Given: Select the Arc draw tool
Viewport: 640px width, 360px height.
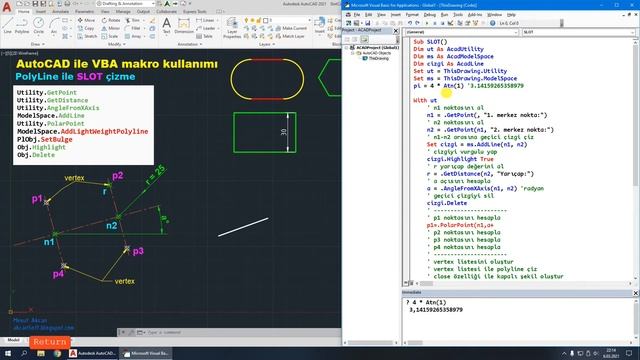Looking at the screenshot, I should click(53, 25).
